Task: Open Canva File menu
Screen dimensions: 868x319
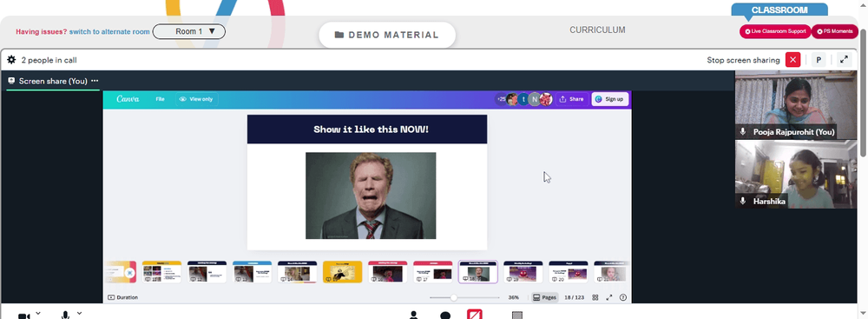Action: pos(160,99)
